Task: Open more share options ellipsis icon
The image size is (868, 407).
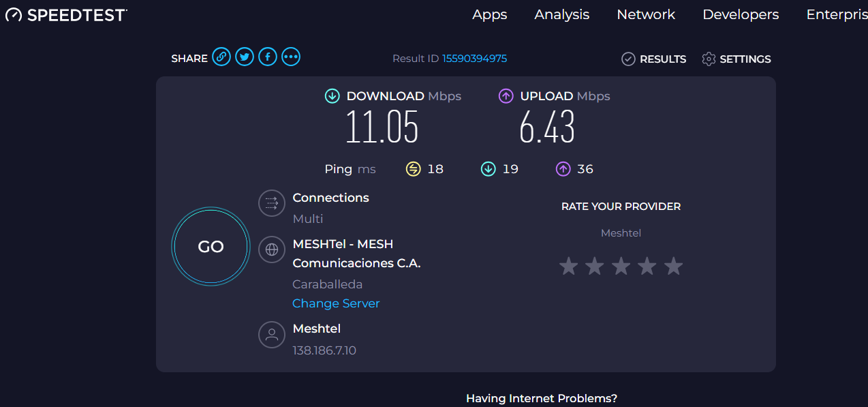Action: [x=291, y=57]
